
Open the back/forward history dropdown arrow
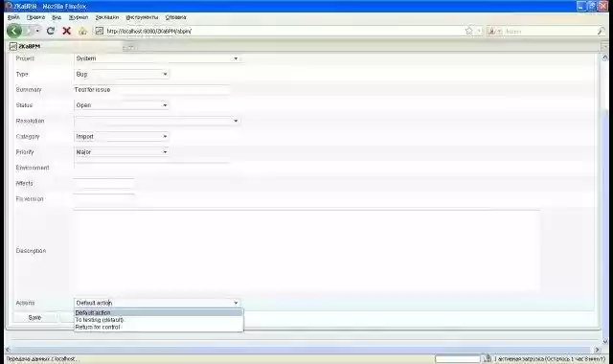coord(37,31)
